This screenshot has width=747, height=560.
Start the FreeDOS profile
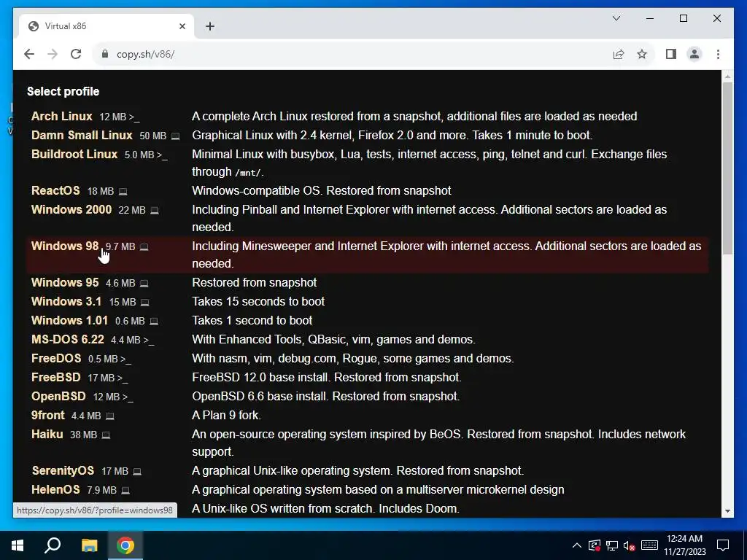click(x=55, y=359)
